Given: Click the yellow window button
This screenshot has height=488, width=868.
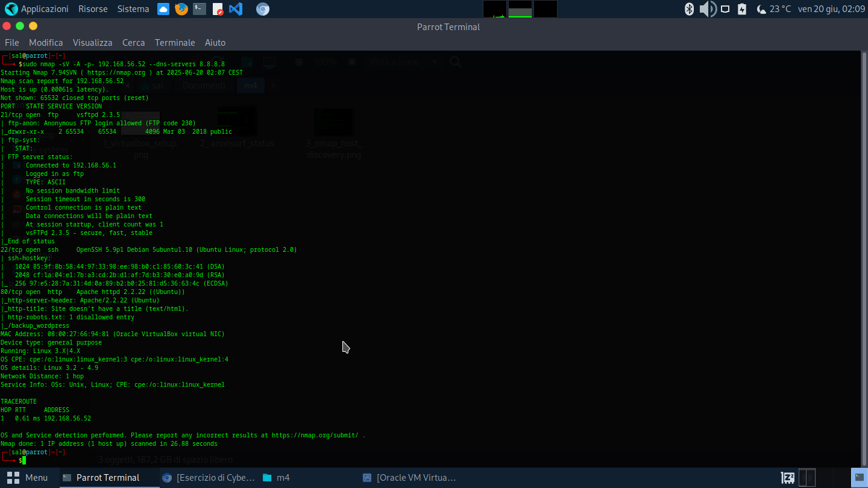Looking at the screenshot, I should point(33,26).
